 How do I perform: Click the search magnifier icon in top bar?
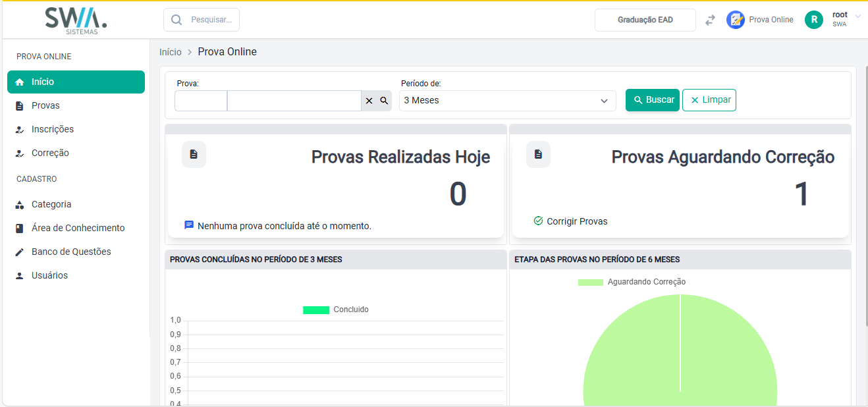(x=176, y=20)
